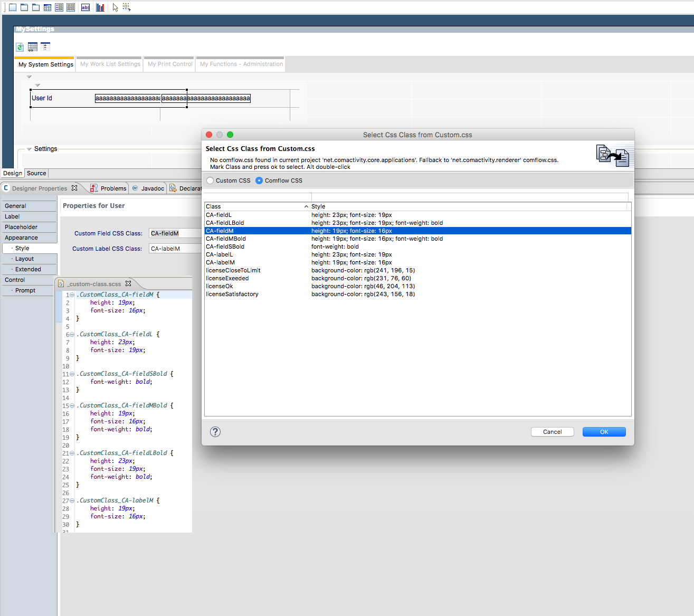Open My Functions - Administration tab
Image resolution: width=694 pixels, height=616 pixels.
point(241,64)
